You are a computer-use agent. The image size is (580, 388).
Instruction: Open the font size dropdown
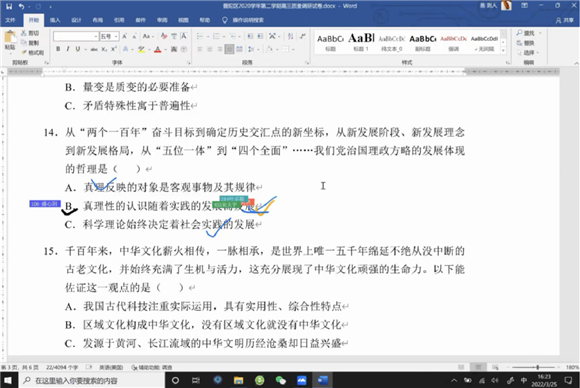click(116, 36)
